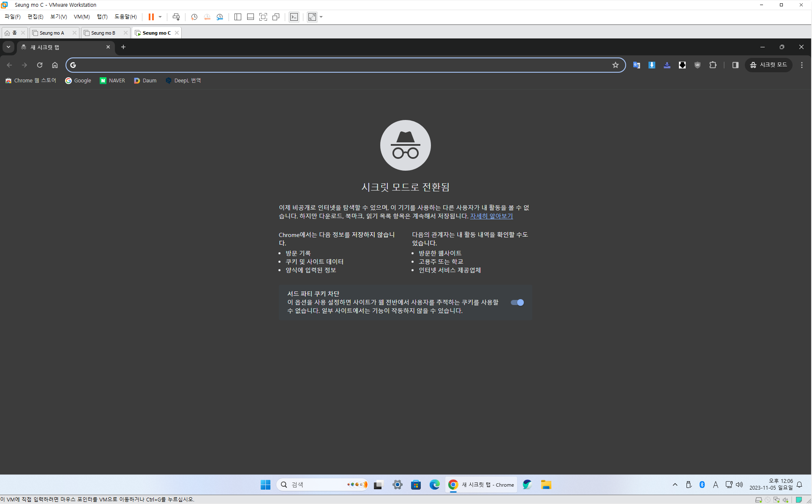
Task: Show hidden system tray icons chevron
Action: pyautogui.click(x=675, y=485)
